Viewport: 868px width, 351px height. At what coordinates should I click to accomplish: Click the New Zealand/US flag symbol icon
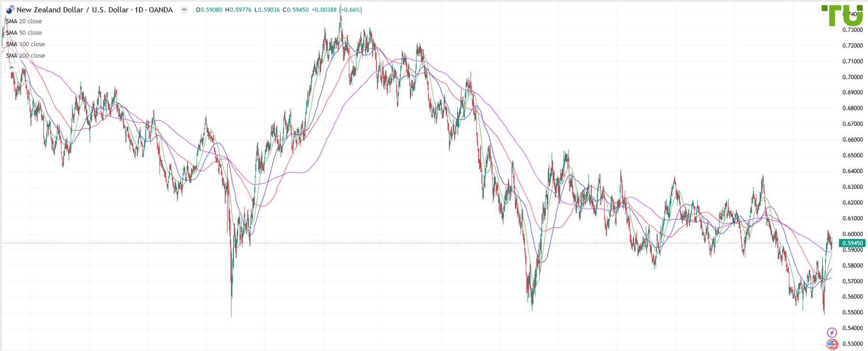[x=10, y=10]
